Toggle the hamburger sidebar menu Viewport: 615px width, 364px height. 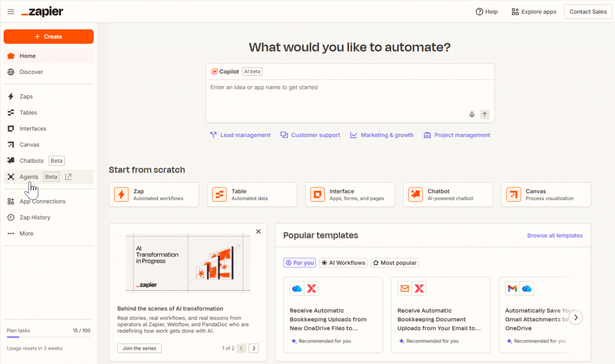pyautogui.click(x=11, y=12)
